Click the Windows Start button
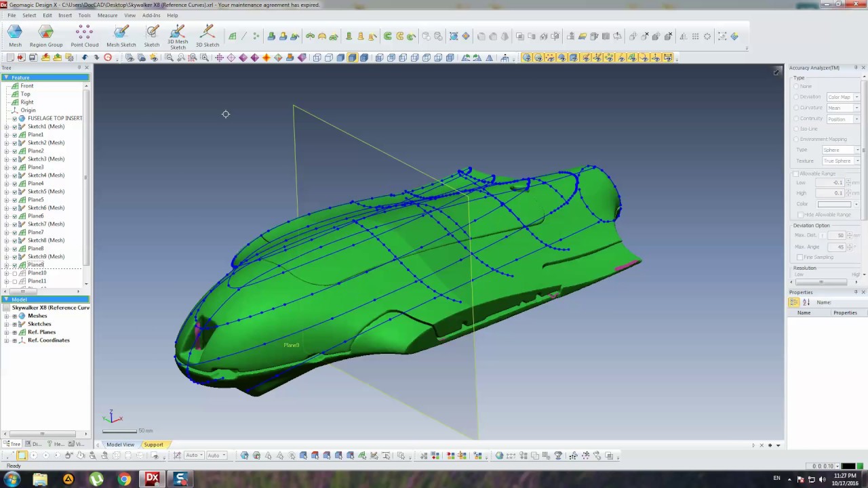 12,479
